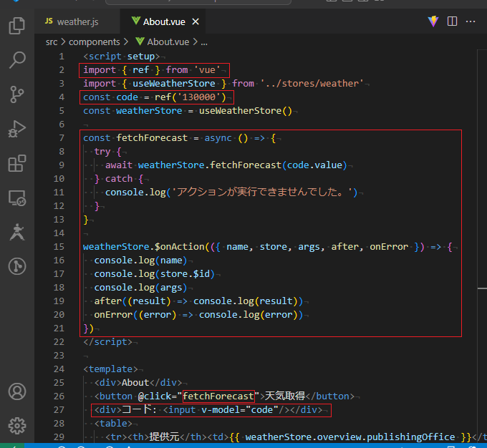Open the Git graph circular icon
The height and width of the screenshot is (448, 487).
16,266
